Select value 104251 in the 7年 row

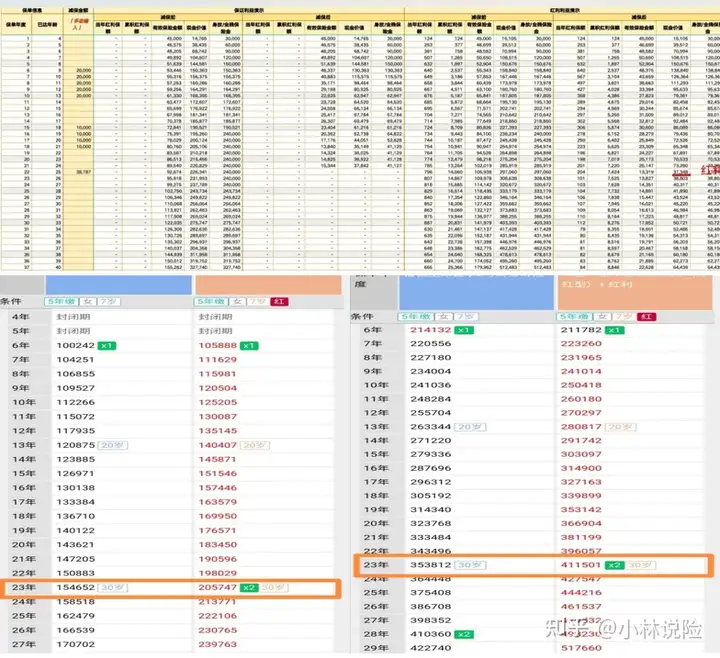tap(75, 360)
